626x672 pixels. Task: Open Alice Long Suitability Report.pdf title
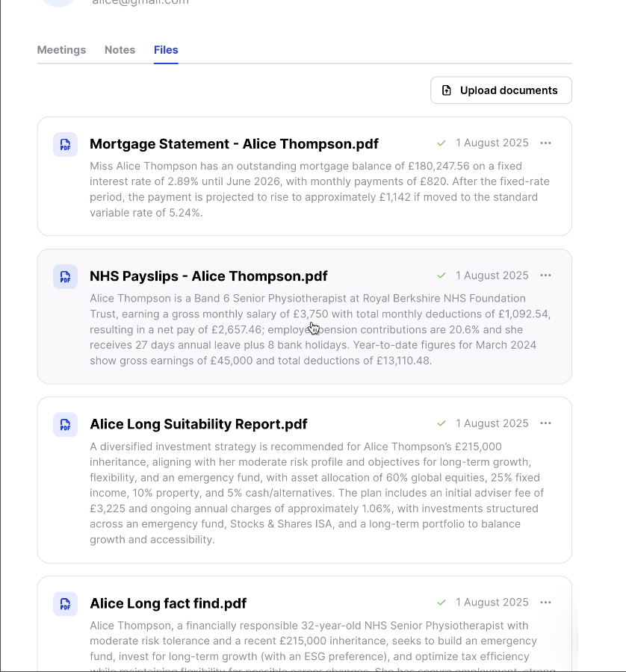(198, 424)
